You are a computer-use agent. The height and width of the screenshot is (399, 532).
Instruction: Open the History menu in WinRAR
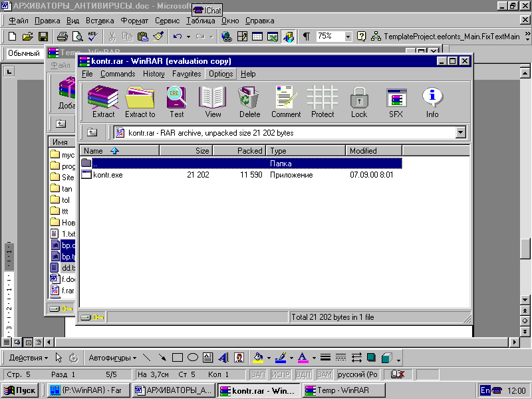point(154,74)
